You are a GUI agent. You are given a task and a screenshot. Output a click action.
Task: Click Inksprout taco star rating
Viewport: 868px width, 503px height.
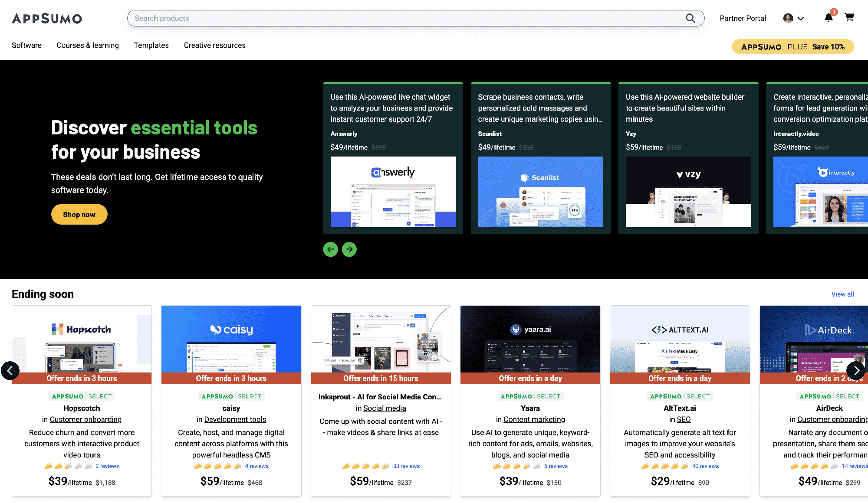click(365, 466)
